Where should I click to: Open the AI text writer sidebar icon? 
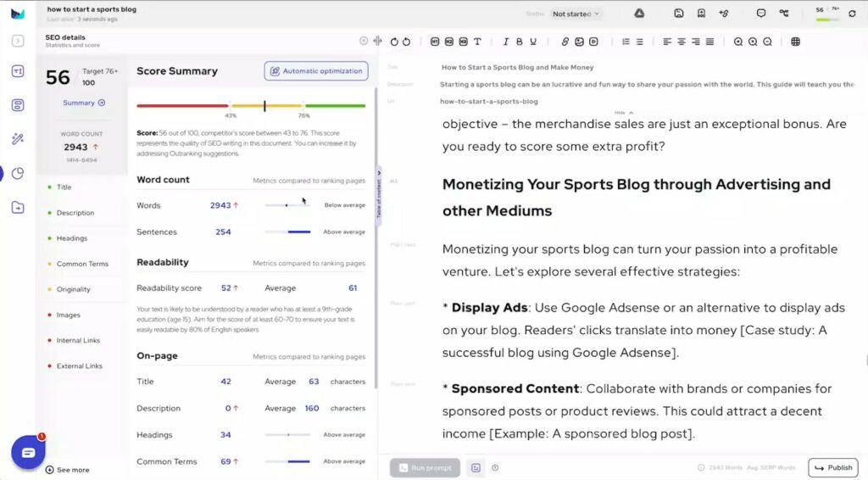coord(18,71)
